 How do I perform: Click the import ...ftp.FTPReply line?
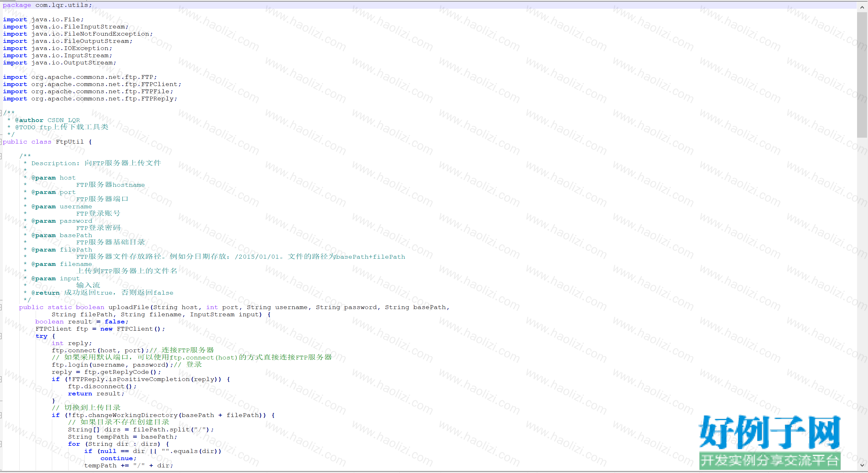click(90, 99)
